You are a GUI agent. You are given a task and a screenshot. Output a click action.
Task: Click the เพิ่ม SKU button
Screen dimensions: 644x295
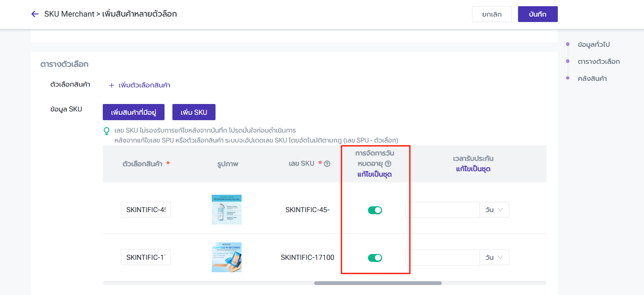194,112
